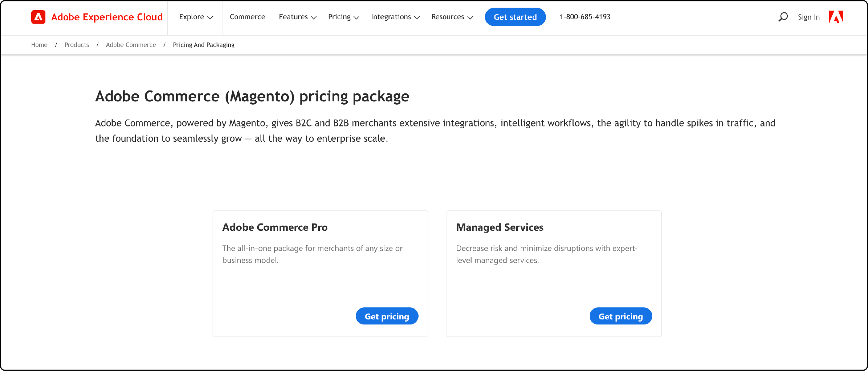Image resolution: width=868 pixels, height=371 pixels.
Task: Open the Pricing dropdown in the navbar
Action: (343, 17)
